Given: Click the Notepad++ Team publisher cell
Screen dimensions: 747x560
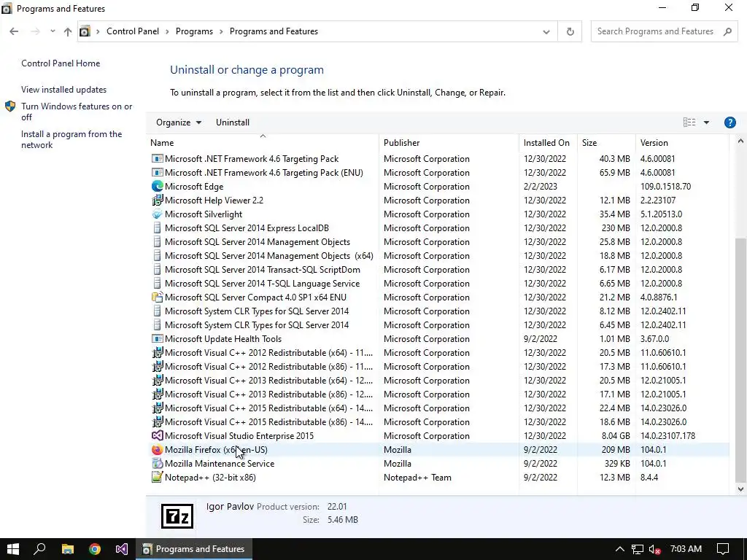Looking at the screenshot, I should click(x=417, y=477).
